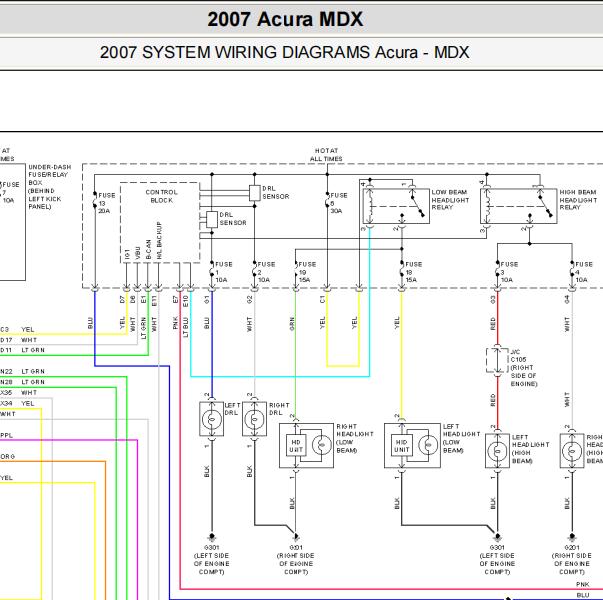Image resolution: width=603 pixels, height=600 pixels.
Task: Click the "C1" connector pin label
Action: pos(323,300)
